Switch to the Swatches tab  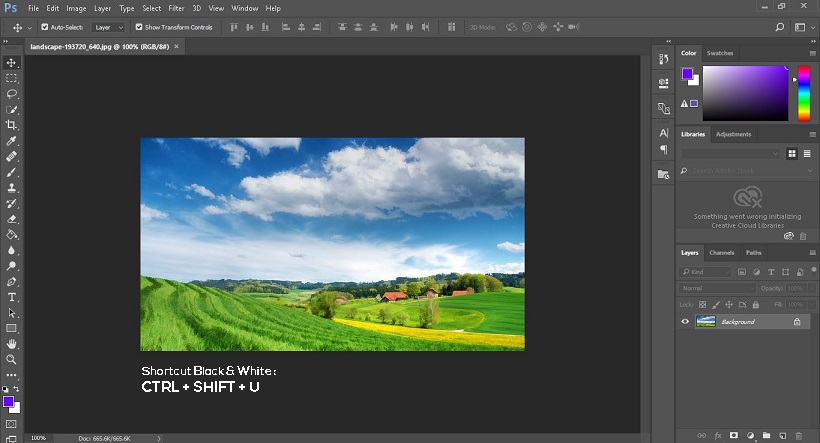tap(719, 53)
